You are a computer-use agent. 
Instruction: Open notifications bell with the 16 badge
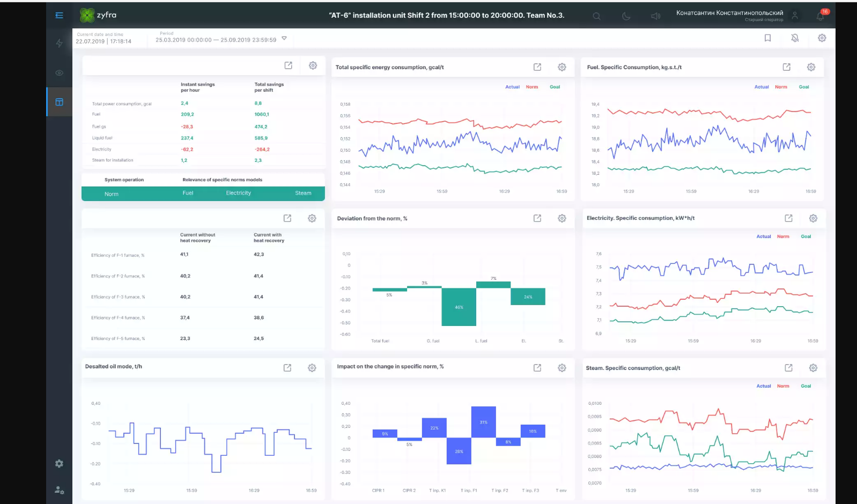820,16
